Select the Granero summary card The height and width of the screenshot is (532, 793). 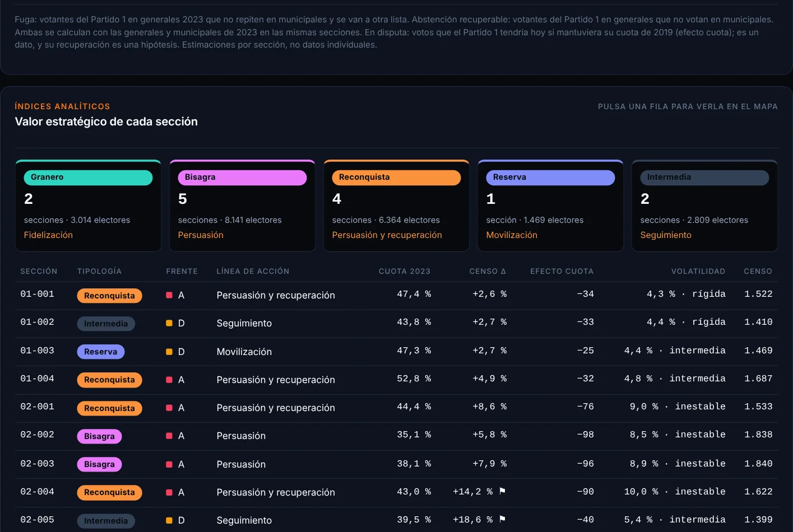89,206
